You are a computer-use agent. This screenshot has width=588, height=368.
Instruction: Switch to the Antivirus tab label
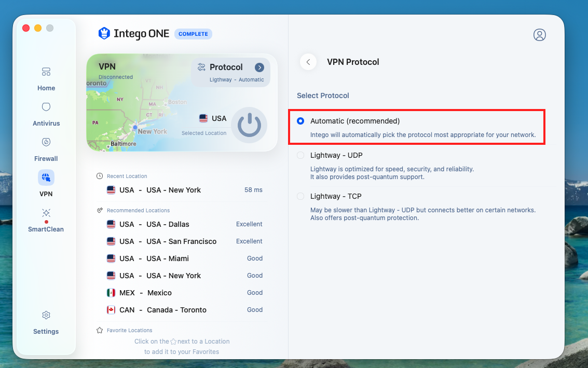(46, 124)
